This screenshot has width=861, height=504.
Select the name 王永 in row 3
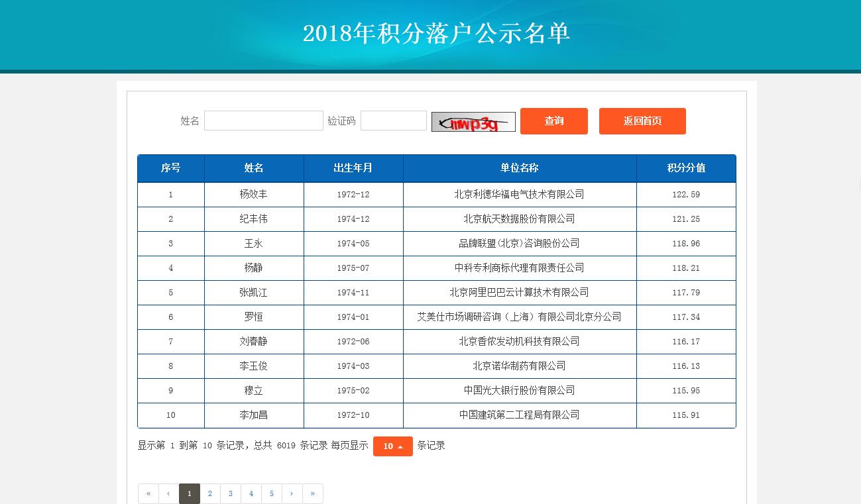(254, 244)
